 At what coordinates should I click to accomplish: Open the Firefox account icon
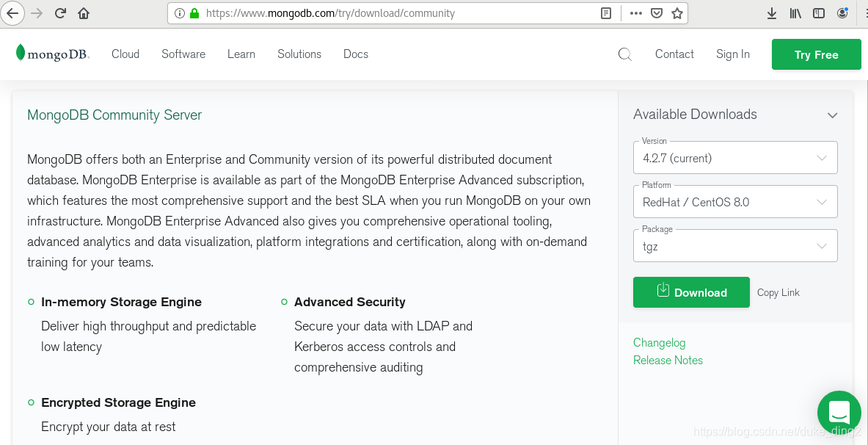point(842,12)
